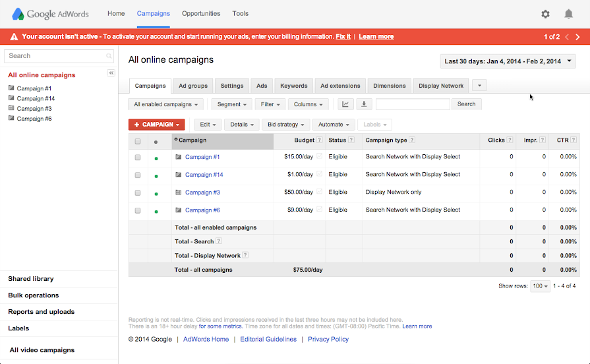Click the help icon beside Budget
Image resolution: width=590 pixels, height=364 pixels.
click(319, 140)
